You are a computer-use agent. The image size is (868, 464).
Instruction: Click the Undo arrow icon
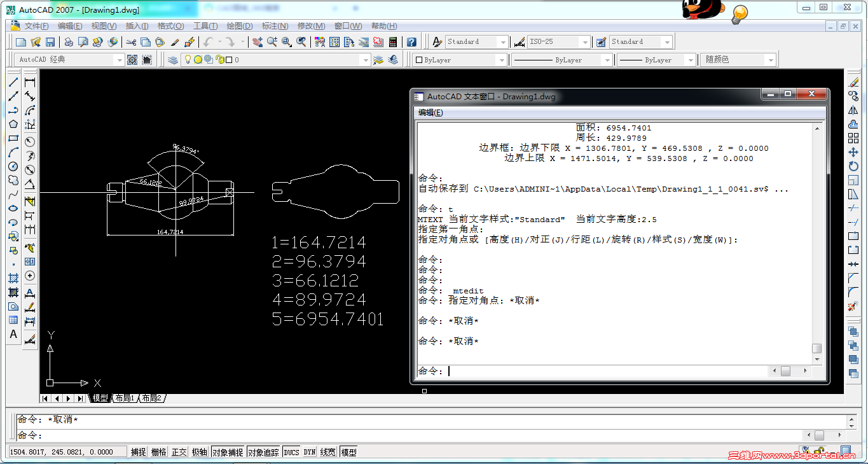point(208,42)
